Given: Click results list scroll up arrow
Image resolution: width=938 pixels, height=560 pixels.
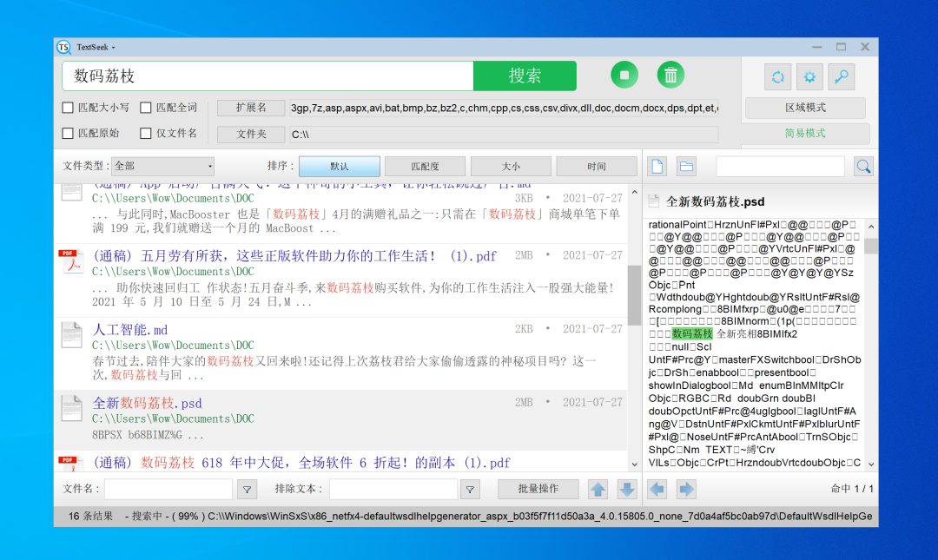Looking at the screenshot, I should (x=634, y=192).
